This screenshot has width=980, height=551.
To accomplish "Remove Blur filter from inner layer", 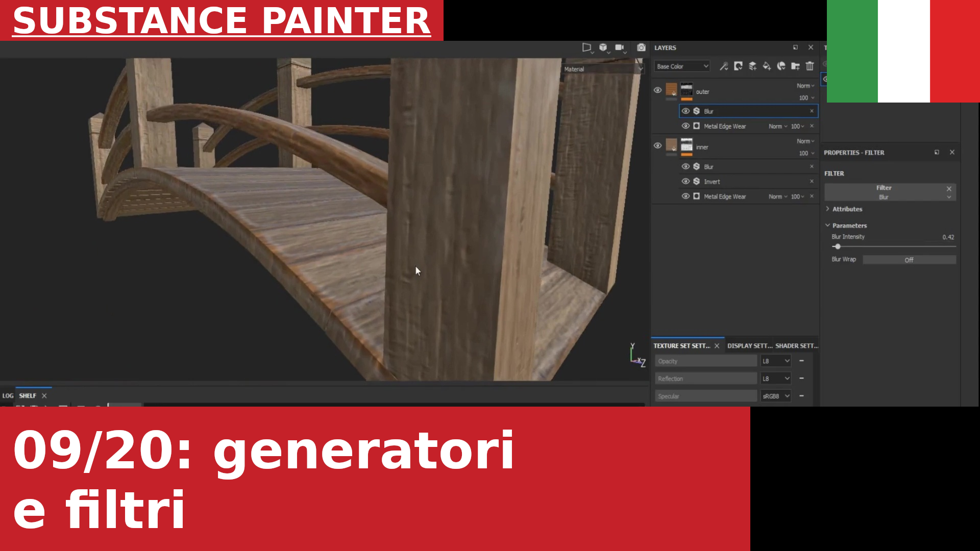I will [x=812, y=167].
